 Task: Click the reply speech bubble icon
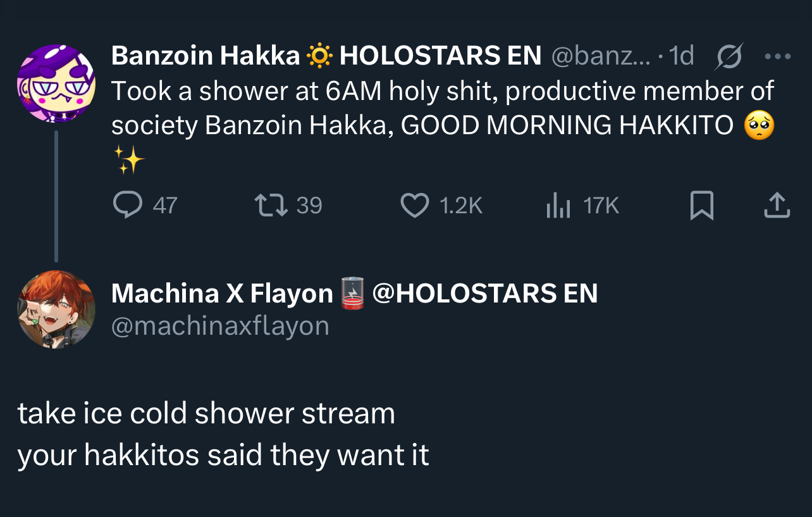coord(128,205)
